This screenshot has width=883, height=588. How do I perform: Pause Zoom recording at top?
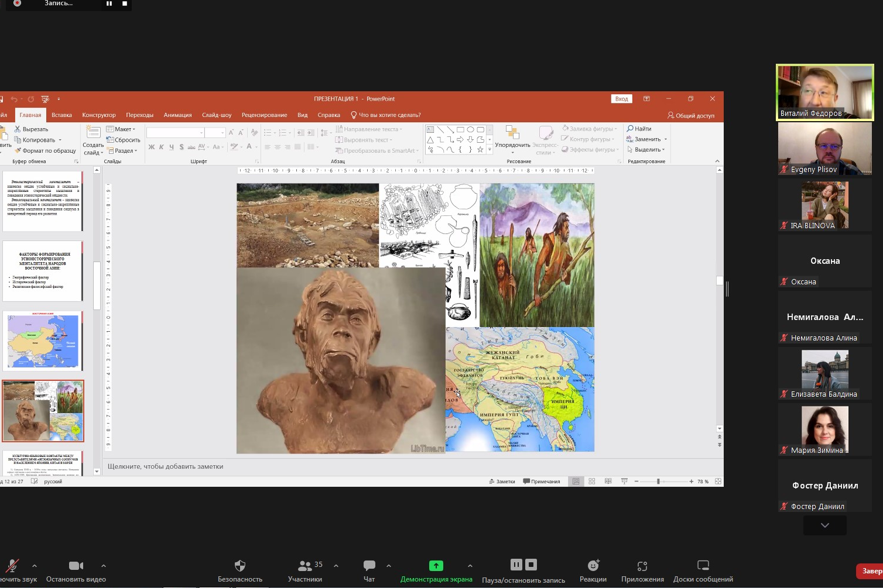pyautogui.click(x=109, y=4)
